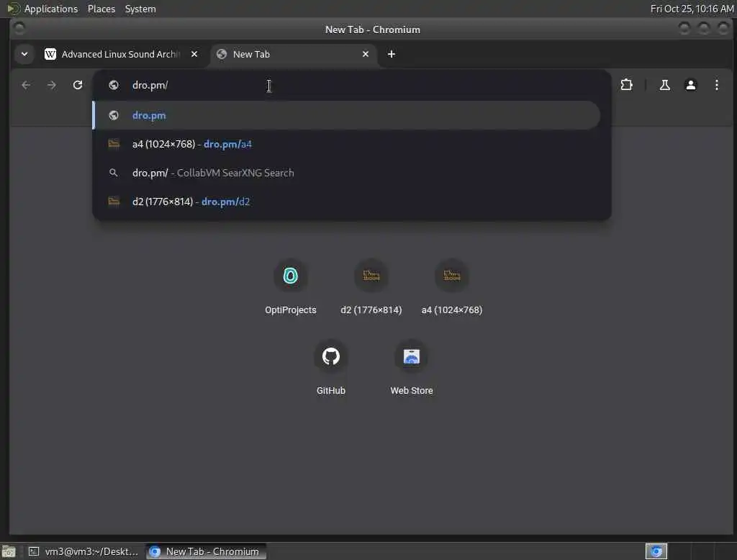The width and height of the screenshot is (737, 560).
Task: Reload the page with refresh icon
Action: [78, 85]
